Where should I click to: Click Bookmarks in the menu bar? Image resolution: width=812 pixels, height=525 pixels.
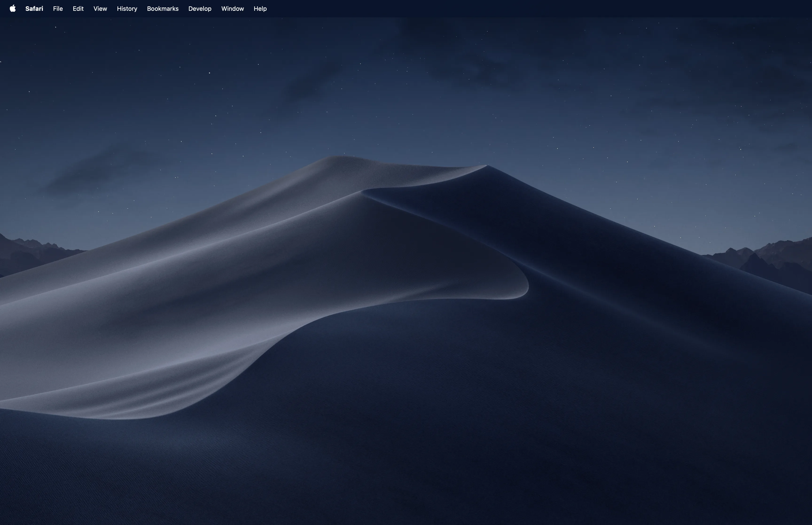163,8
